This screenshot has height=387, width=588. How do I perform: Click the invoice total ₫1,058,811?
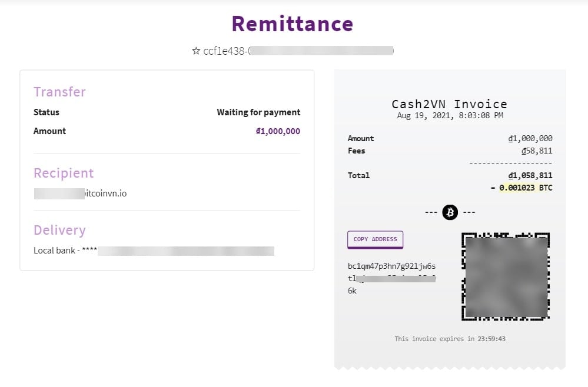[x=530, y=175]
